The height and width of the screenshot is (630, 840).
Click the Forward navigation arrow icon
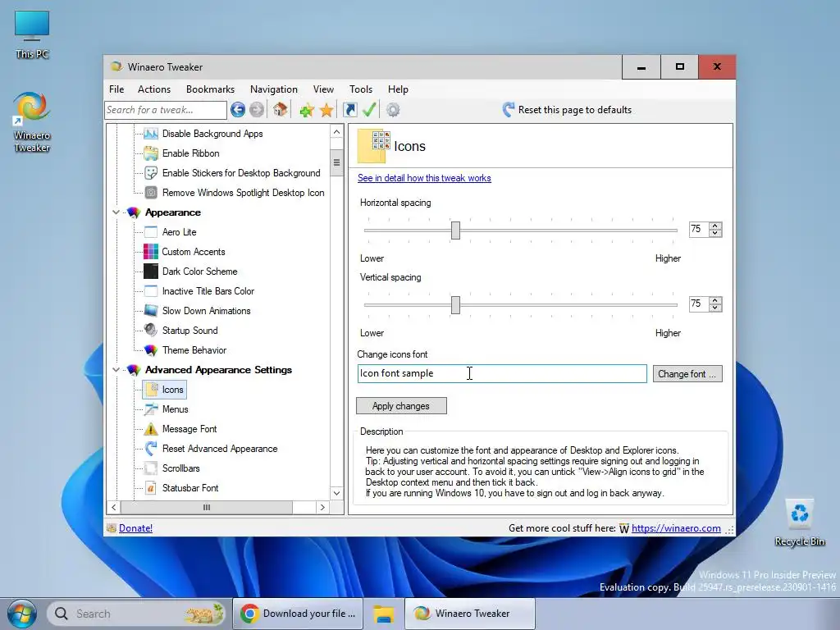click(257, 110)
